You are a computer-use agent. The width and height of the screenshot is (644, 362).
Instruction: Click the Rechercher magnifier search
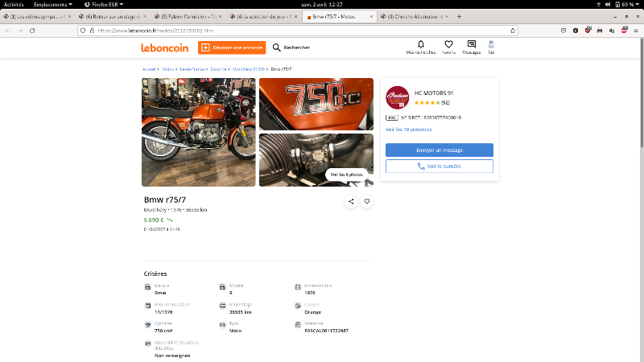[291, 47]
